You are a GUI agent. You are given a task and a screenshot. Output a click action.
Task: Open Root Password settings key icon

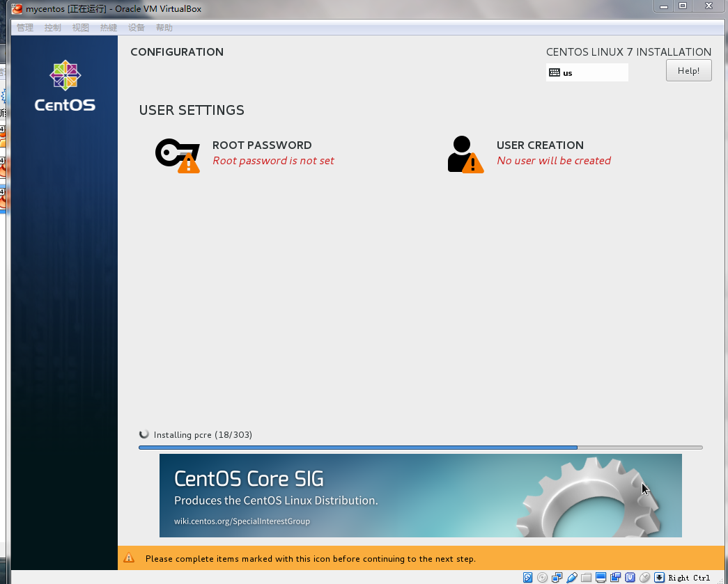click(178, 155)
